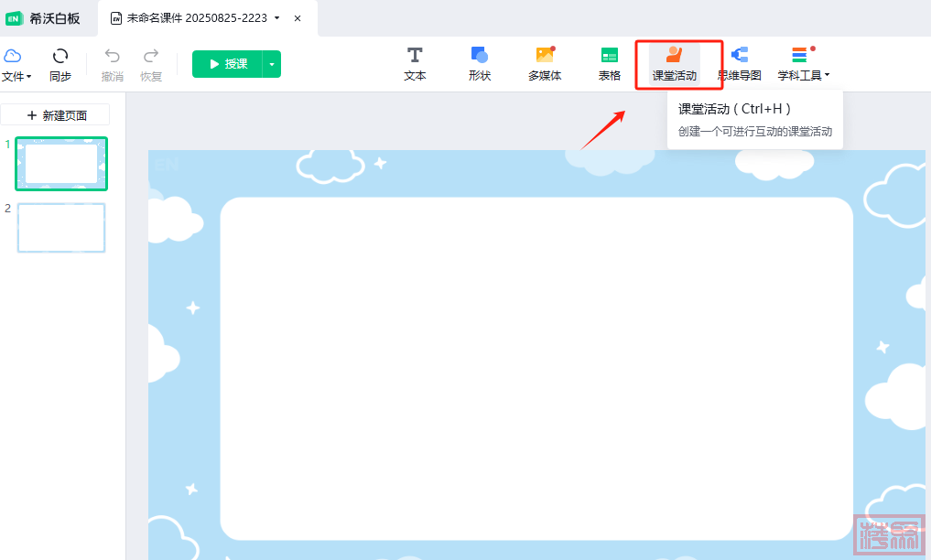Start lesson with green 授课 button

pyautogui.click(x=227, y=64)
